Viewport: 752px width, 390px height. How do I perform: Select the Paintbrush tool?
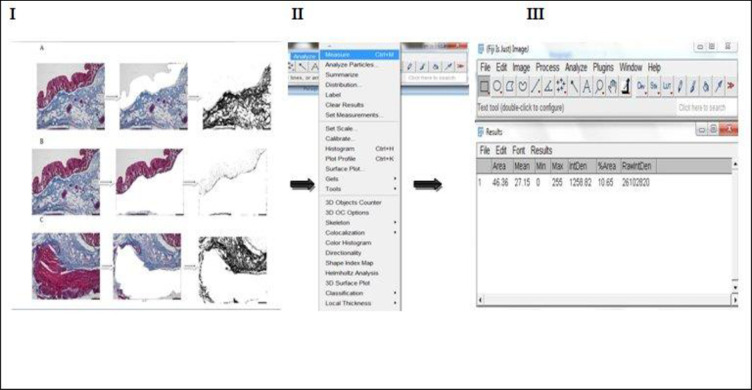point(693,86)
